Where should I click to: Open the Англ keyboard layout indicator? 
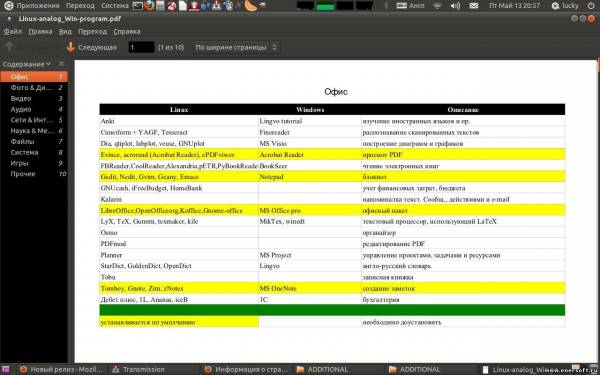tap(411, 6)
